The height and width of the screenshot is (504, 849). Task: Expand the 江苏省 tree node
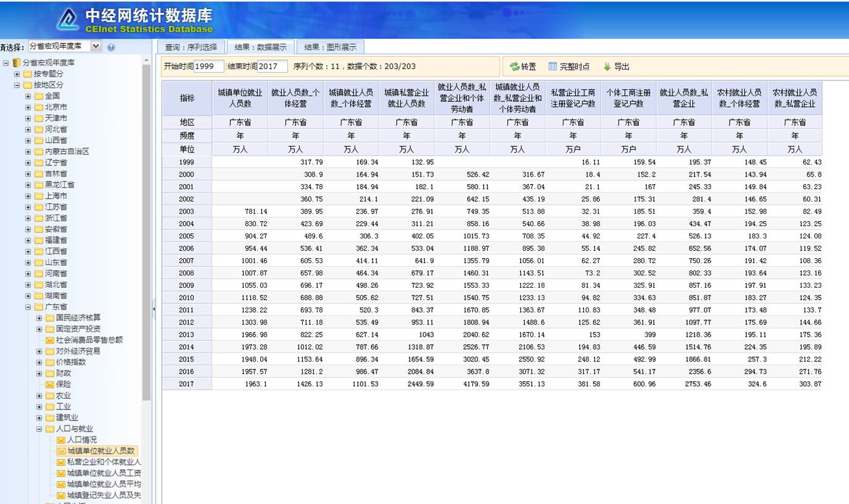click(x=28, y=208)
